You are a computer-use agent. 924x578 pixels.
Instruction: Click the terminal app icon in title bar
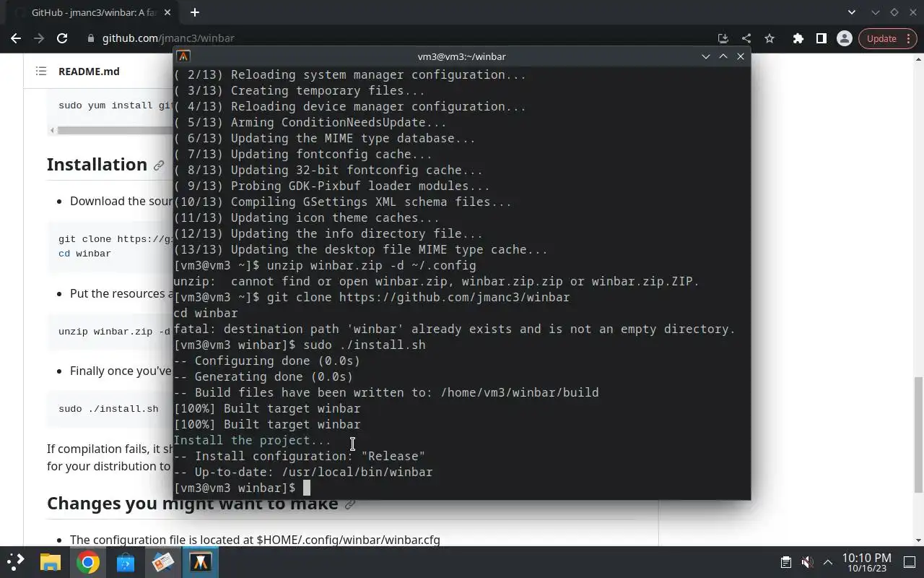183,56
